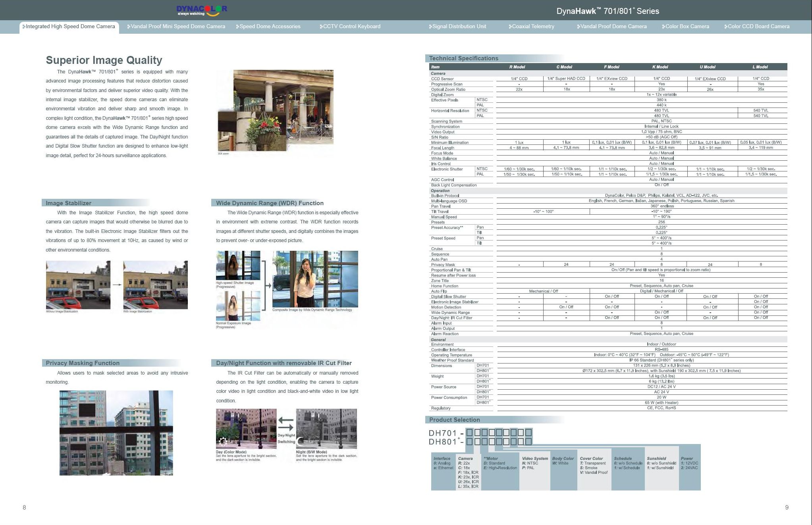Click the C Model column header
Viewport: 812px width, 525px height.
(x=564, y=67)
